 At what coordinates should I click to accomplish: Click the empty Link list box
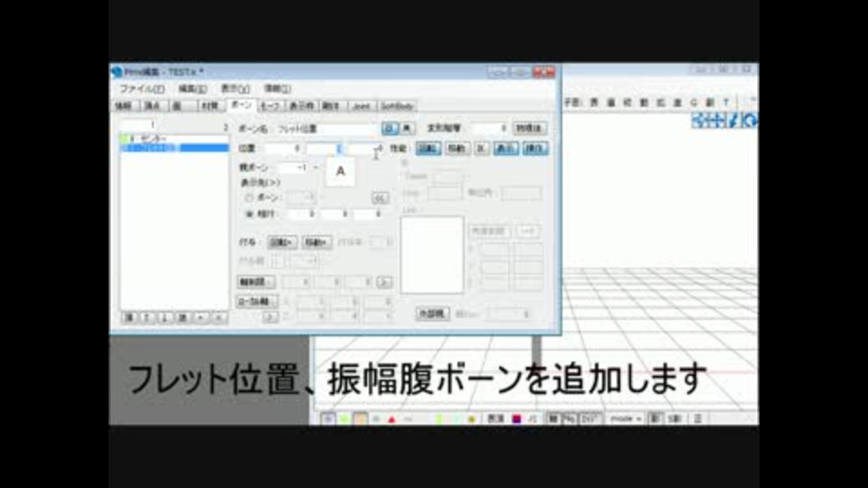tap(432, 255)
